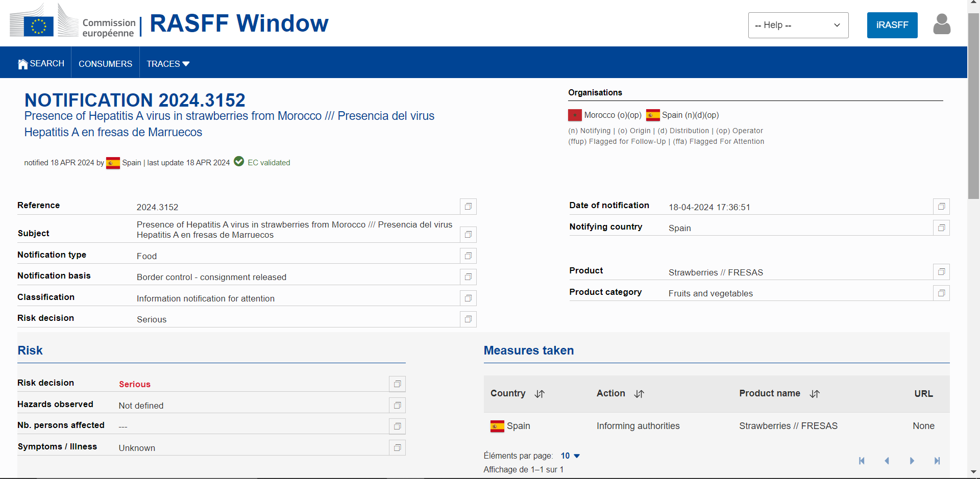Click the RASFF Window title

239,23
